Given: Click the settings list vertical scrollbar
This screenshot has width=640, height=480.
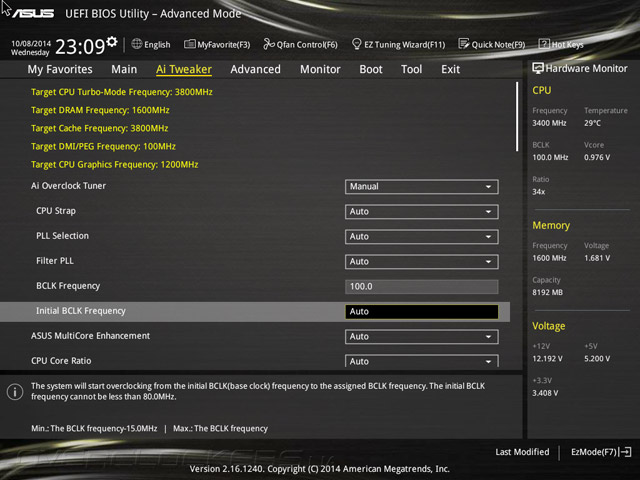Looking at the screenshot, I should [517, 117].
